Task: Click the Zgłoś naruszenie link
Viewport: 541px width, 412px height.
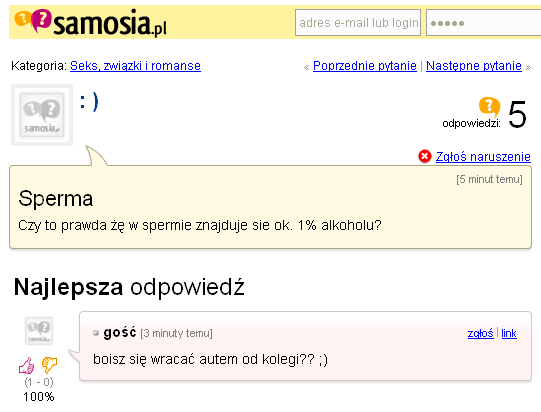Action: pyautogui.click(x=483, y=157)
